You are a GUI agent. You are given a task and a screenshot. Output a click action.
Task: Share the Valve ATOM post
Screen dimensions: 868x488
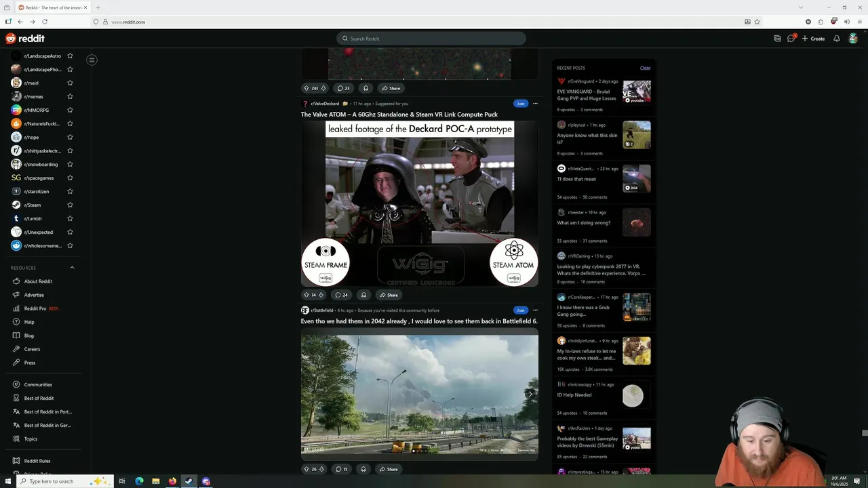(389, 295)
